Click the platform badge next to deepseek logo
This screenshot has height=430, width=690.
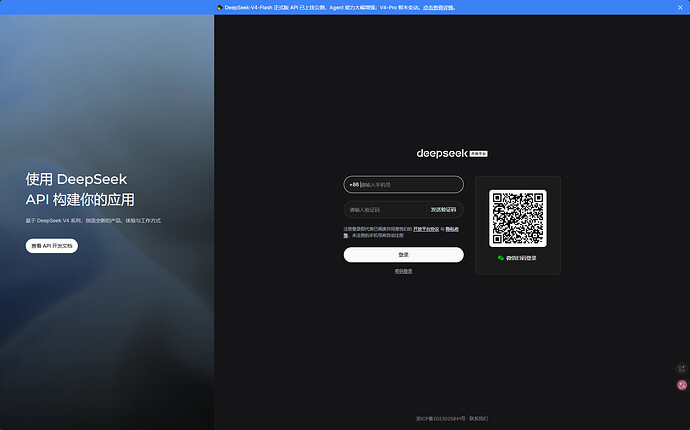(478, 154)
